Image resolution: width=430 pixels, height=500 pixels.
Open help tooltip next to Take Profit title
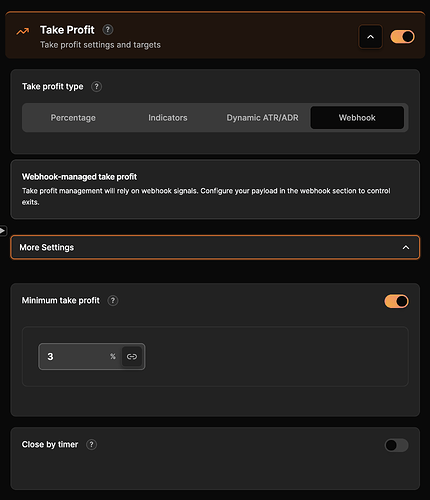pos(107,30)
